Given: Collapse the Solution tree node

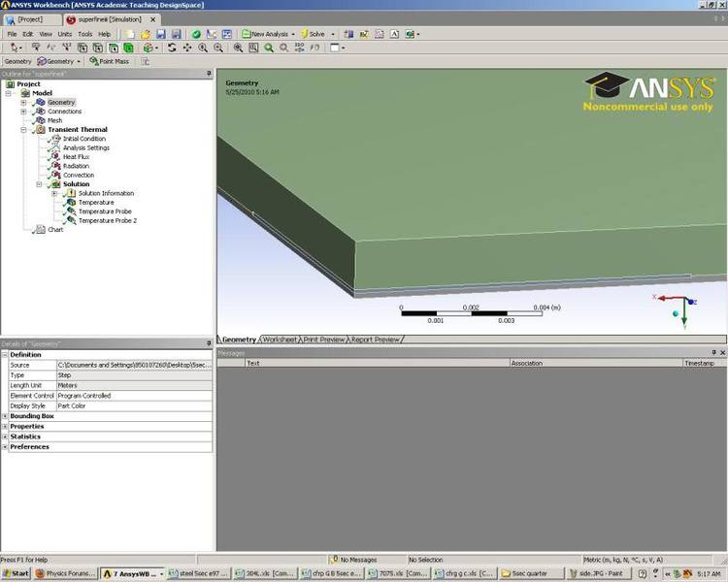Looking at the screenshot, I should pos(39,184).
